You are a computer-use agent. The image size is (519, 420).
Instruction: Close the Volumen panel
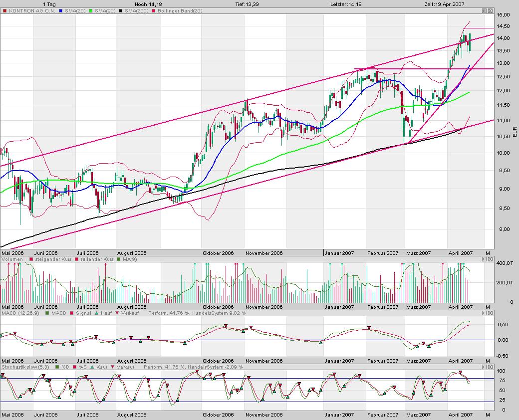pyautogui.click(x=490, y=259)
